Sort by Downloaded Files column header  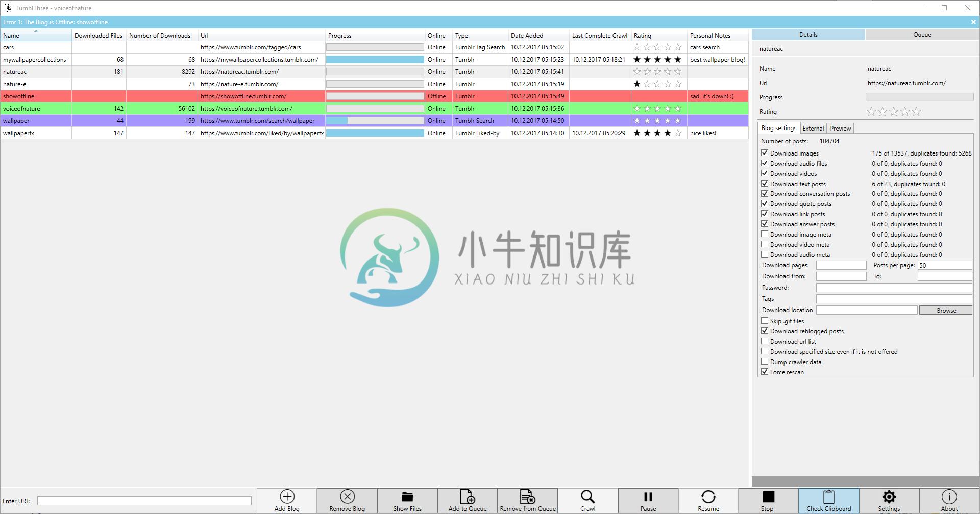99,35
